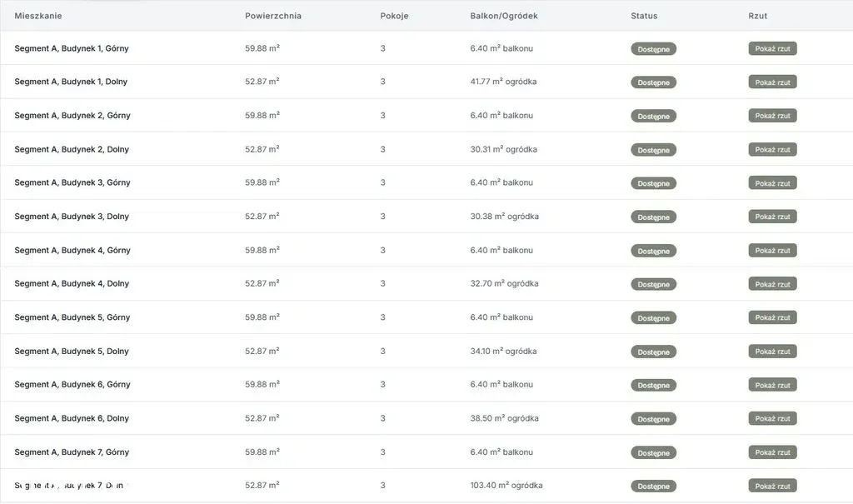853x504 pixels.
Task: Sort by Powierzchnia column header
Action: pyautogui.click(x=273, y=16)
